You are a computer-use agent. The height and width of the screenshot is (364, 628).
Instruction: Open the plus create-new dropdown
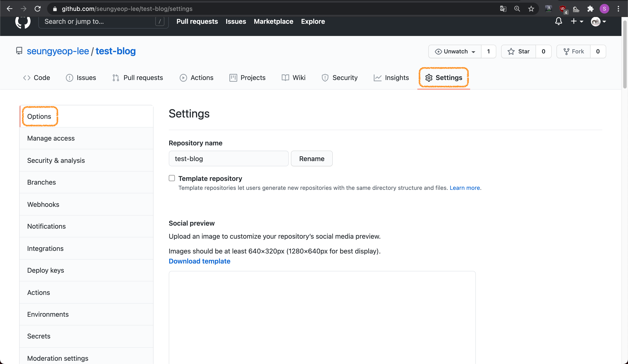576,21
